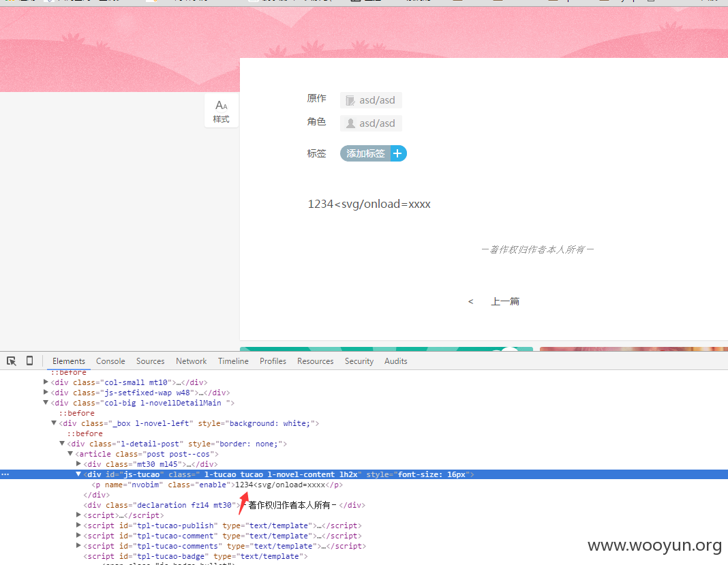This screenshot has width=728, height=565.
Task: Open the Security tab
Action: pyautogui.click(x=359, y=361)
